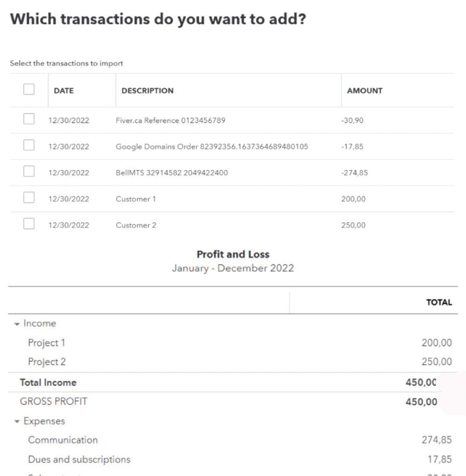The width and height of the screenshot is (466, 476).
Task: Collapse the Income section arrow
Action: (17, 324)
